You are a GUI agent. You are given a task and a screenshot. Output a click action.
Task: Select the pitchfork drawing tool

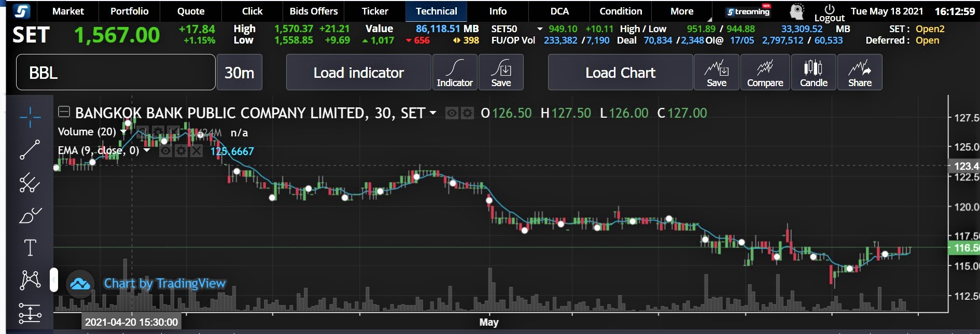(x=30, y=183)
